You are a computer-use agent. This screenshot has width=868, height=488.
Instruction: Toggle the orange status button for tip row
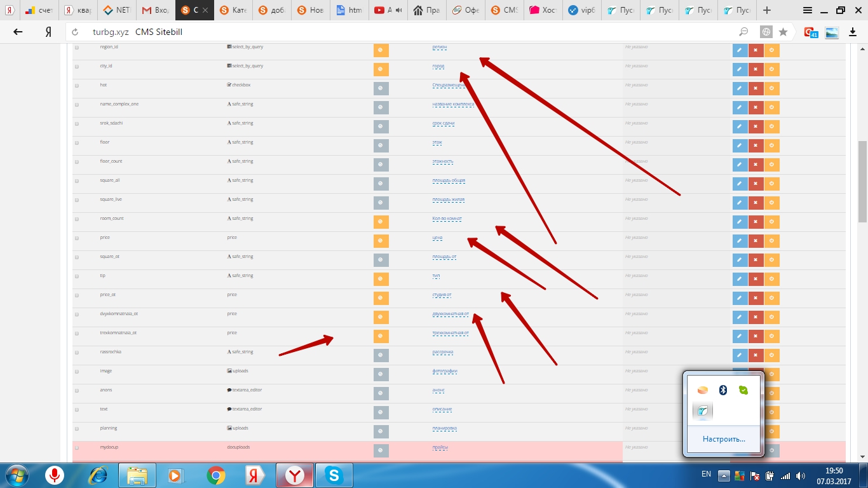pyautogui.click(x=381, y=279)
